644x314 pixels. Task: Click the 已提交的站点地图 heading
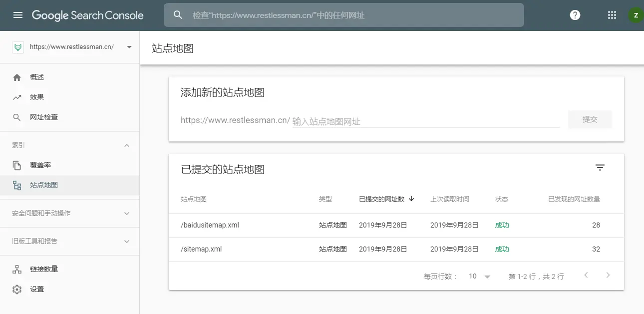pos(223,169)
